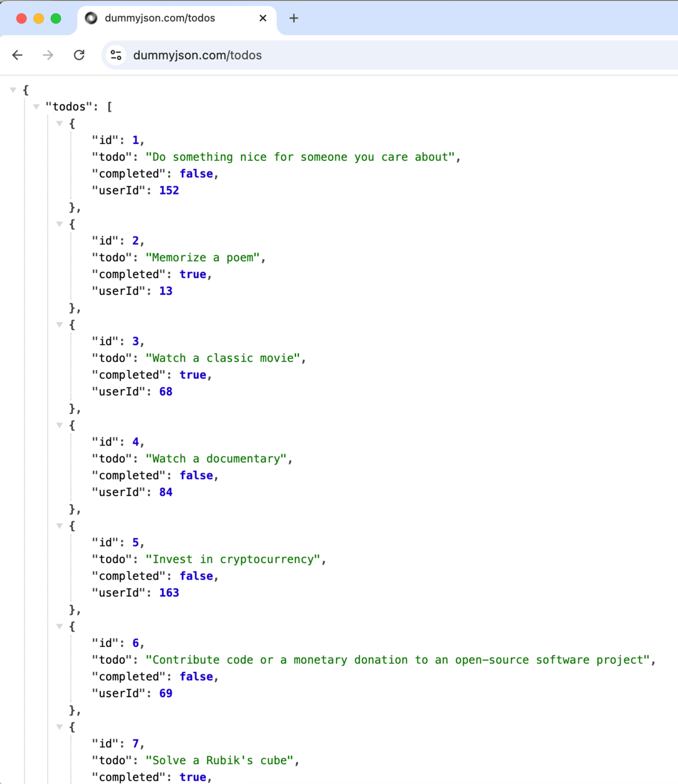Click the "todos" key text
Screen dimensions: 678x784
point(68,107)
